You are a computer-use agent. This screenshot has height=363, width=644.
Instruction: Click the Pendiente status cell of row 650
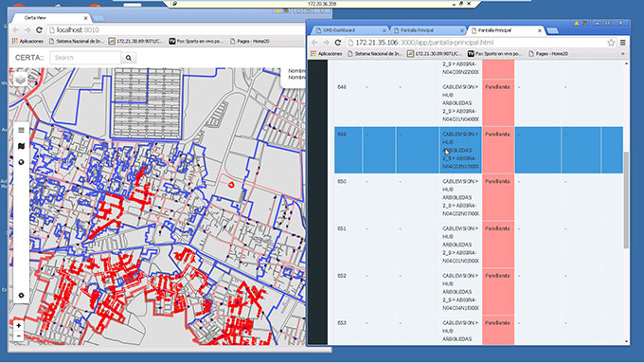(x=498, y=197)
